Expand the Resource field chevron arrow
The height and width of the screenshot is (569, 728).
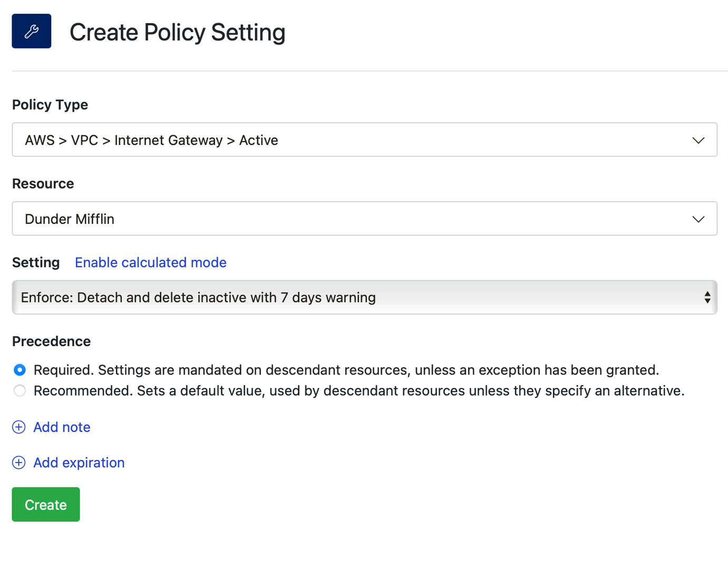[x=698, y=219]
